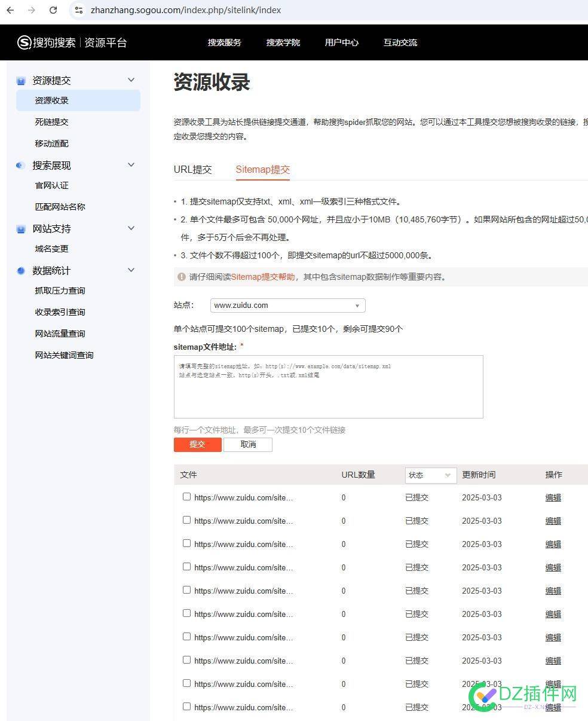
Task: Click the icon beside 搜索展现 in the sidebar
Action: click(21, 166)
